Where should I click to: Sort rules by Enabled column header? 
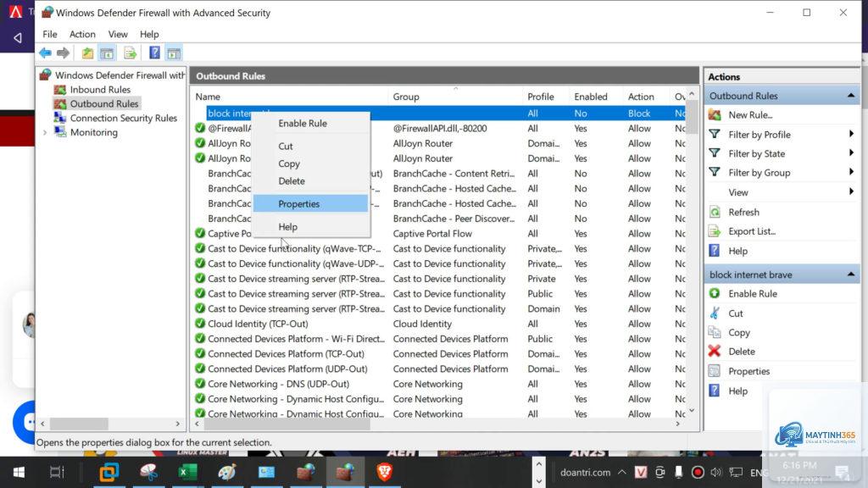[x=596, y=97]
